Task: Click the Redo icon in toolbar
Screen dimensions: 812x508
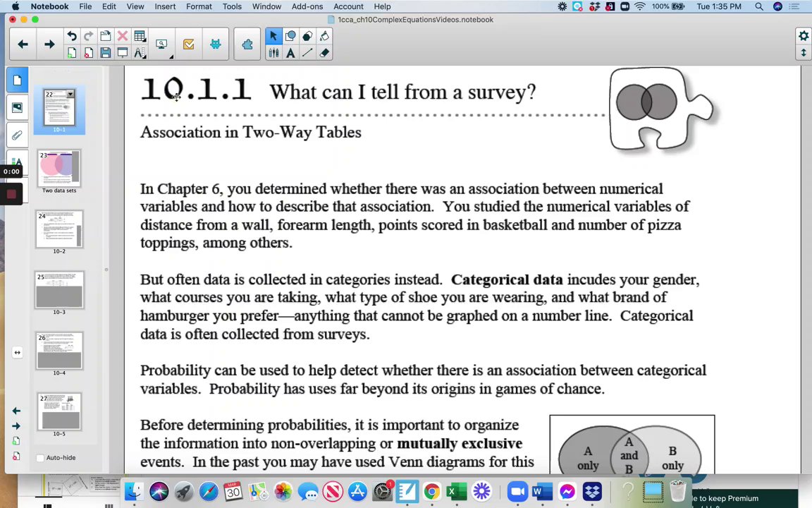Action: point(89,36)
